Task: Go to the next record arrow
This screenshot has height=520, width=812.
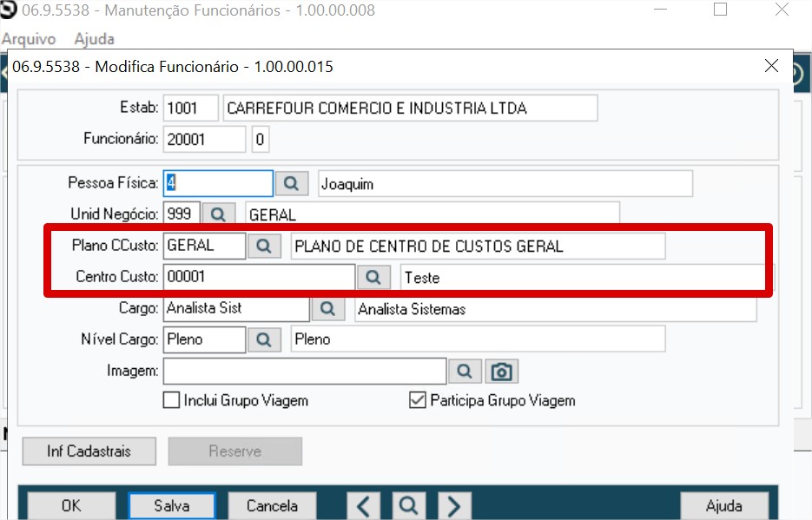Action: tap(454, 505)
